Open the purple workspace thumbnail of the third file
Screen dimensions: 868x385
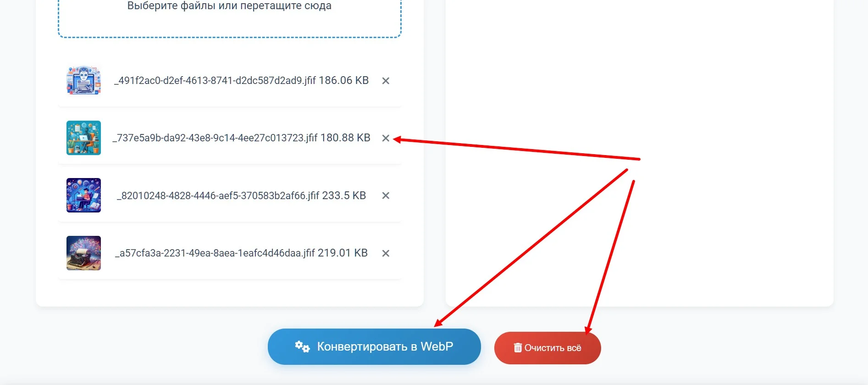click(x=83, y=195)
